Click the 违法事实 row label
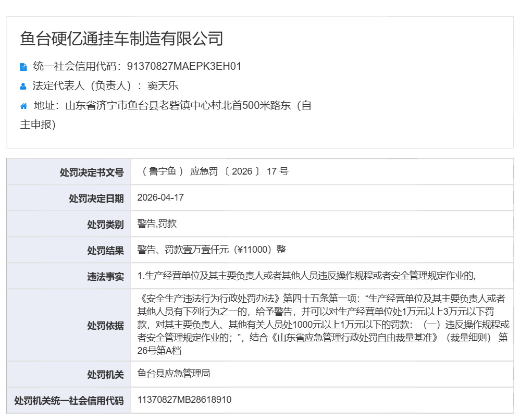Image resolution: width=520 pixels, height=420 pixels. pos(105,277)
